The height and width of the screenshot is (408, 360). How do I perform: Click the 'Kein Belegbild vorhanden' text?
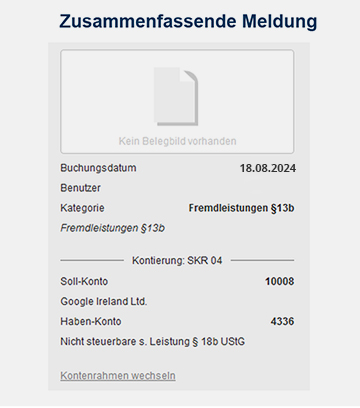(x=177, y=141)
